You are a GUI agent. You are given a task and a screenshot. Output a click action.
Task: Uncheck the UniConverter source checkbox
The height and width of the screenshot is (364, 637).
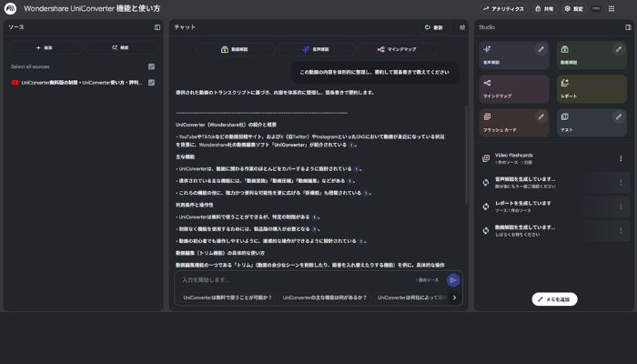coord(152,83)
